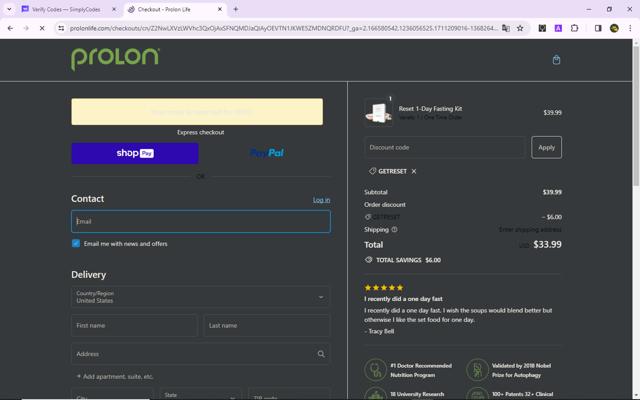The image size is (640, 400).
Task: Click Reset 1-Day Fasting Kit product name
Action: [x=430, y=109]
